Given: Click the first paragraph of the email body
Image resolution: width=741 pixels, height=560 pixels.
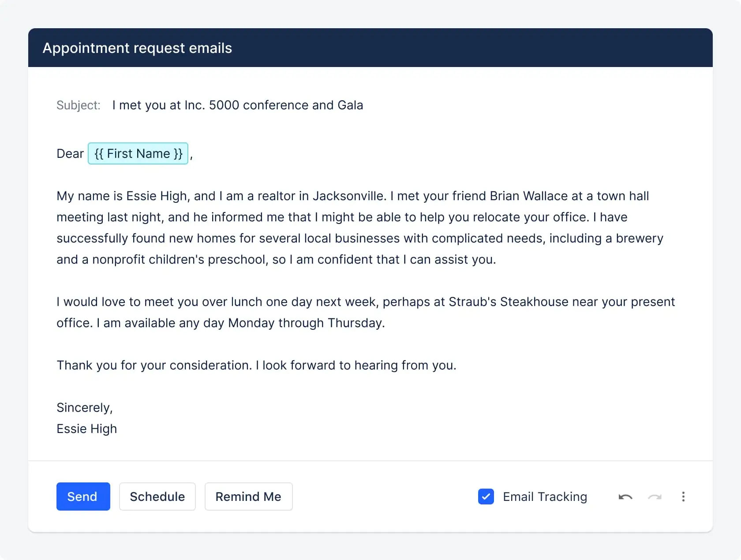Looking at the screenshot, I should tap(353, 228).
